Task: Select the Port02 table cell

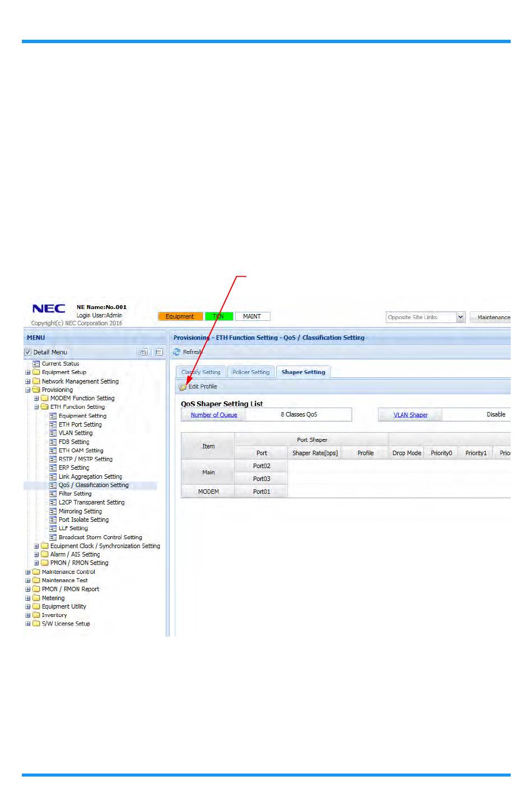Action: pyautogui.click(x=262, y=466)
